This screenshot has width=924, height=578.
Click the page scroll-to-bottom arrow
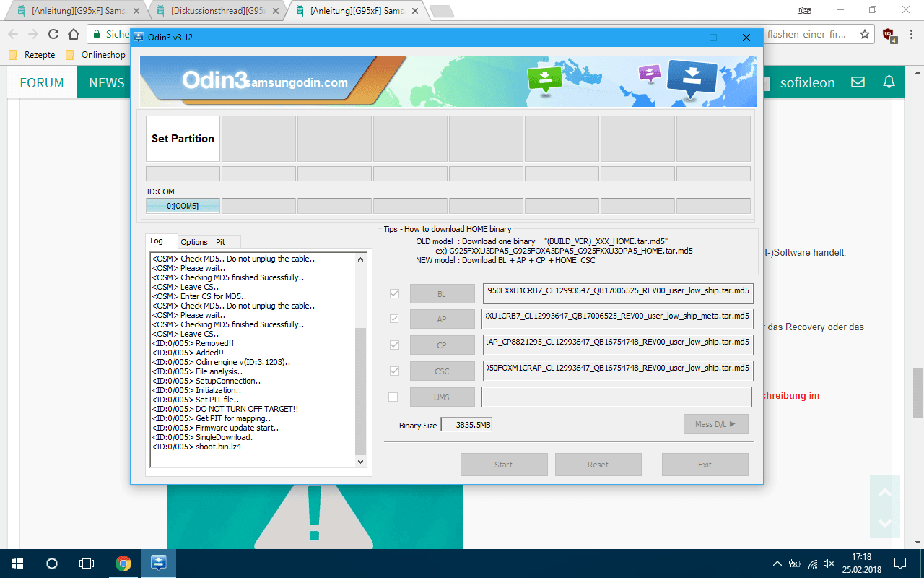[x=885, y=522]
